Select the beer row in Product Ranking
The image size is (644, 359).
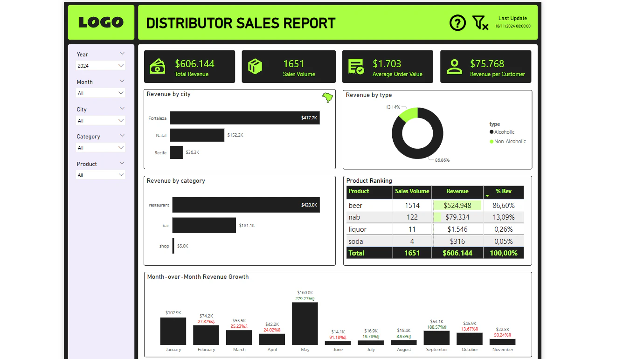click(435, 205)
